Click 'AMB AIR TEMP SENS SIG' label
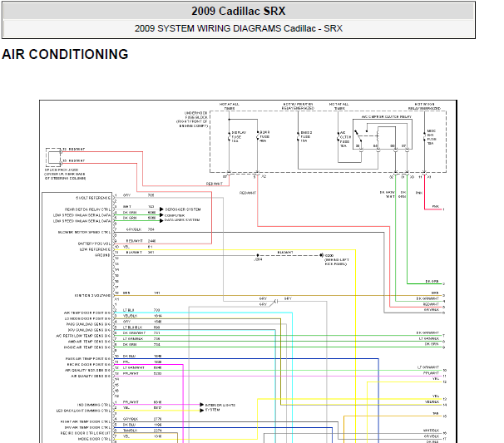Viewport: 504px width, 443px height. (89, 342)
